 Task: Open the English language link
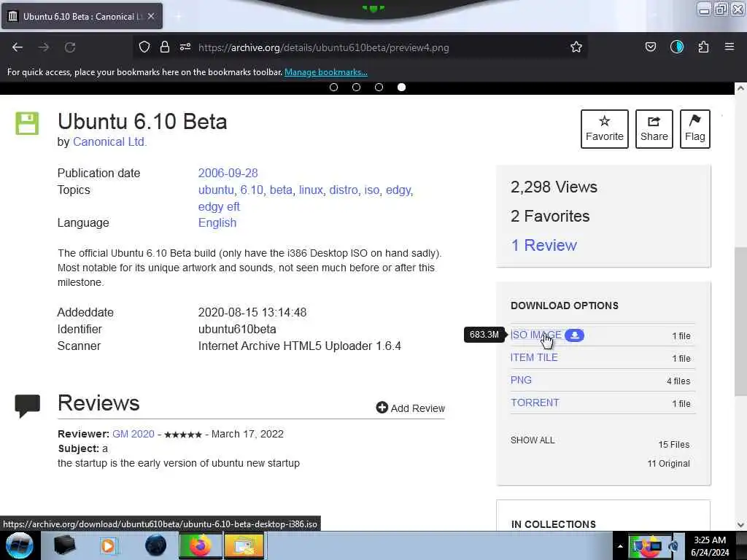pyautogui.click(x=217, y=223)
